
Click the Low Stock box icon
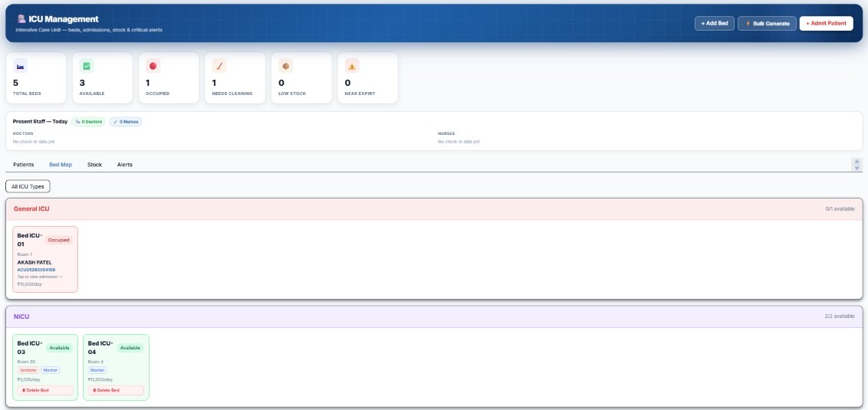[x=286, y=66]
